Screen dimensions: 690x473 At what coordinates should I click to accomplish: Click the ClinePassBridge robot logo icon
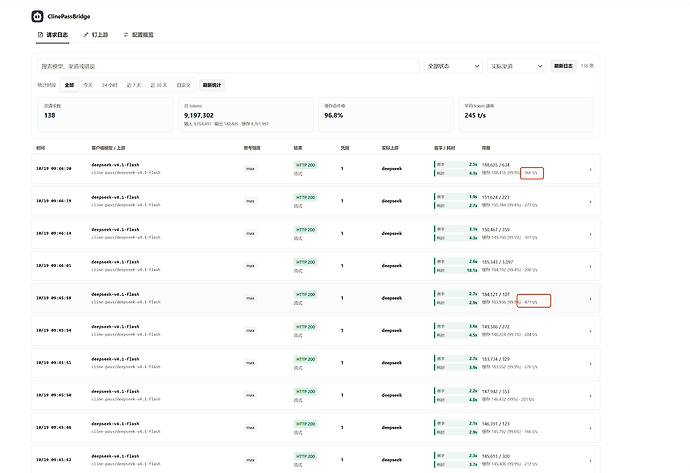[37, 16]
